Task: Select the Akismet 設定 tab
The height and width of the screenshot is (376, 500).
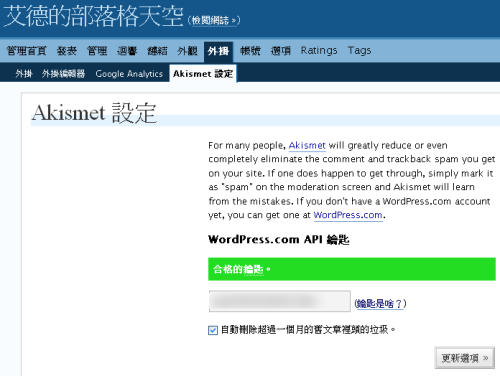Action: [x=203, y=73]
